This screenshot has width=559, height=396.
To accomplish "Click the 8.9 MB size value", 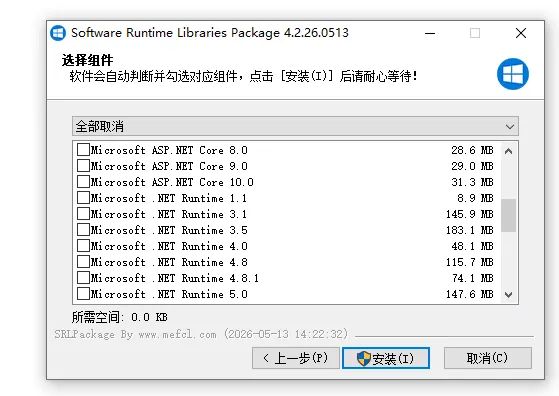I will pos(475,198).
